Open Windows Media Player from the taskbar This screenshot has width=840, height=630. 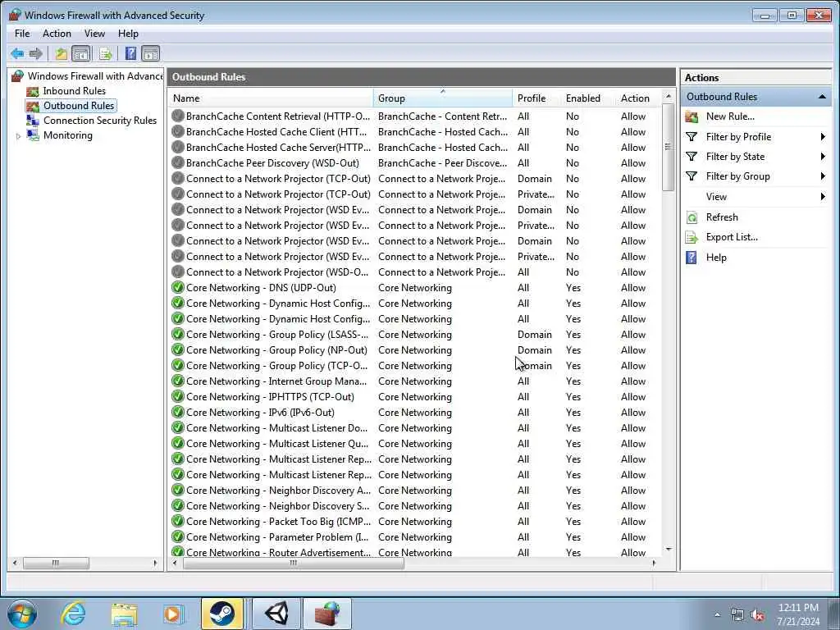pyautogui.click(x=173, y=614)
